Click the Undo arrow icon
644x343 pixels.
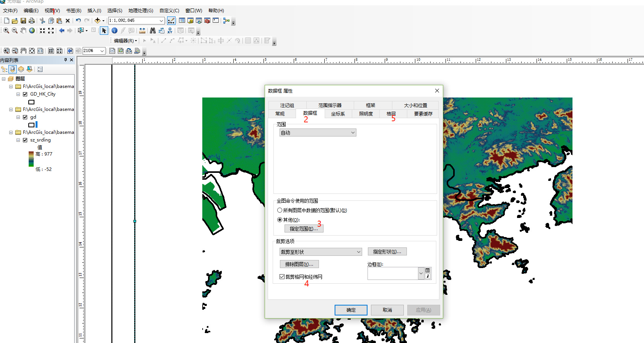coord(78,21)
